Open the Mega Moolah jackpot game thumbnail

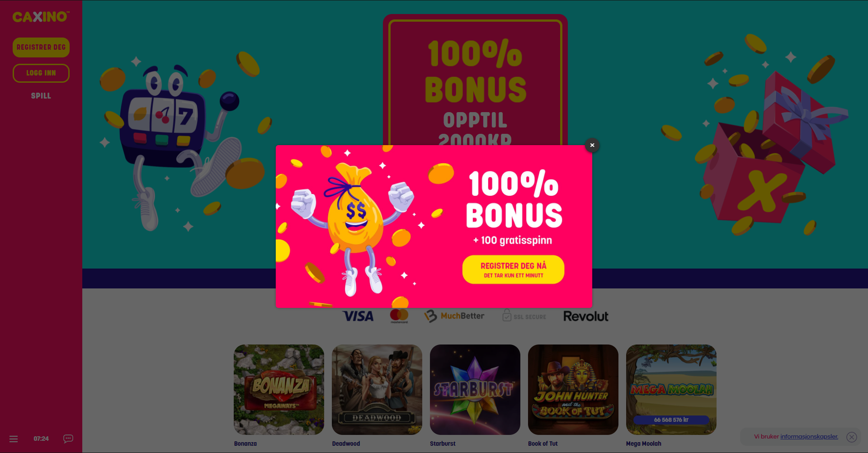pos(671,390)
